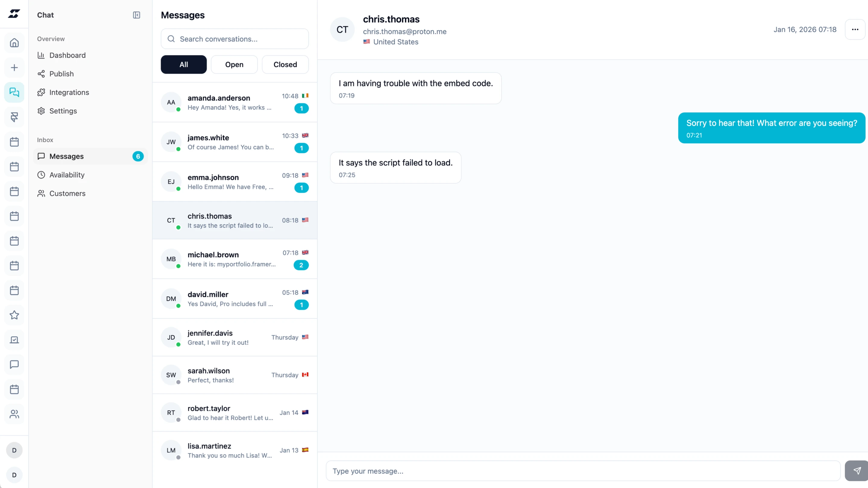The width and height of the screenshot is (868, 488).
Task: Open the three-dot conversation options menu
Action: [855, 30]
